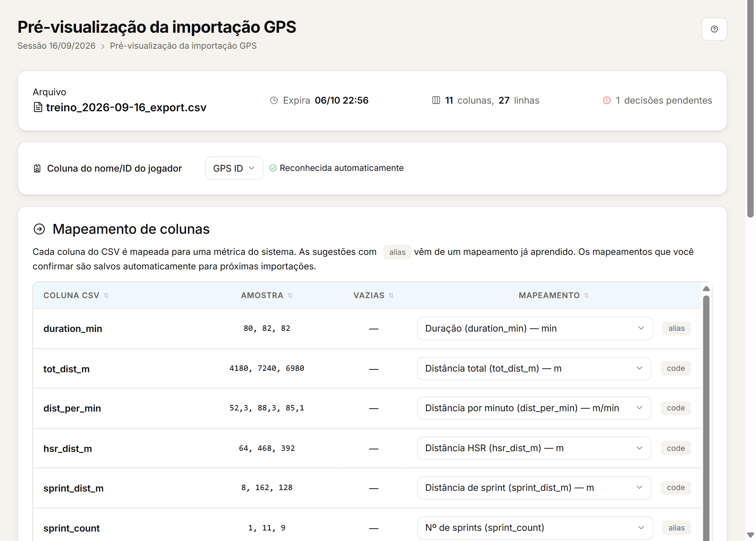
Task: Open the Distância total (tot_dist_m) dropdown
Action: click(534, 368)
